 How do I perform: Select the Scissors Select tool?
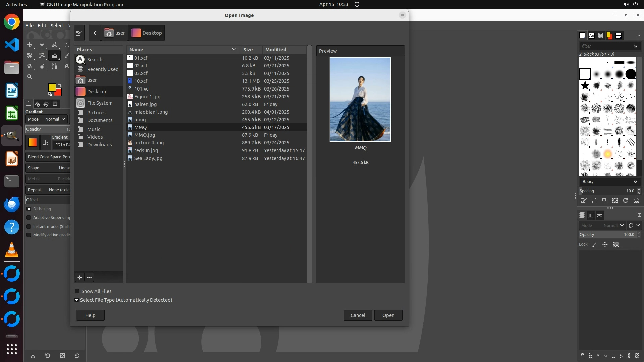pos(54,45)
